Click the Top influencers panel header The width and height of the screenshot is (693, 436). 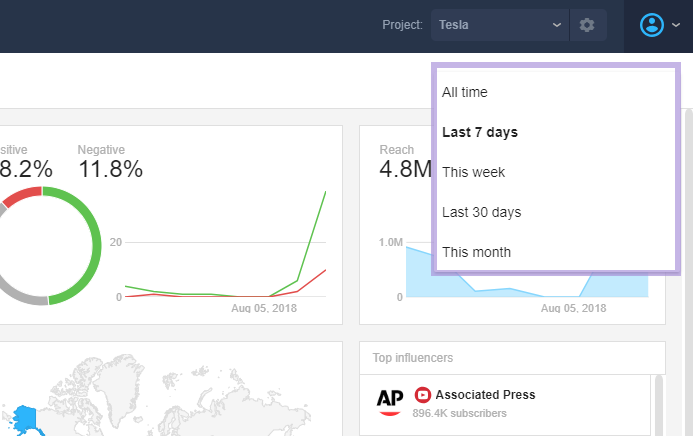point(512,358)
